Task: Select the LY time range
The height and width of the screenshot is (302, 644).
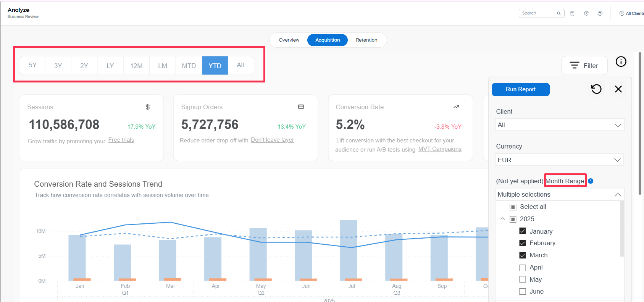Action: coord(110,65)
